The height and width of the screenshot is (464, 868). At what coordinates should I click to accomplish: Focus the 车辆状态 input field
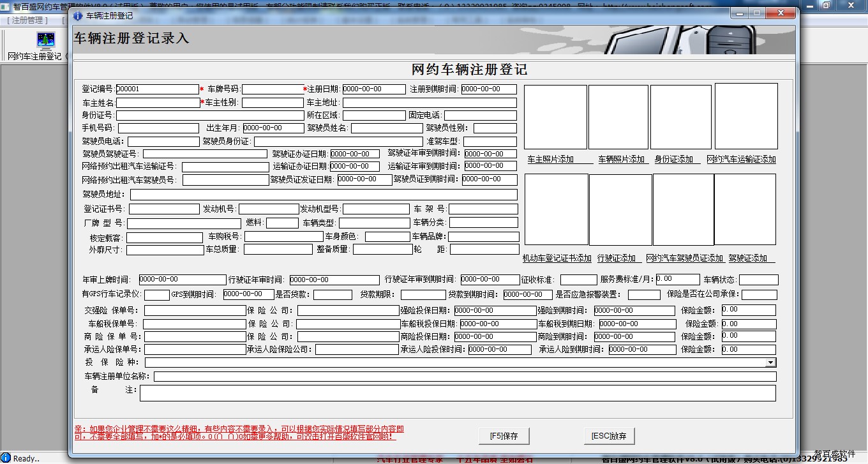759,280
